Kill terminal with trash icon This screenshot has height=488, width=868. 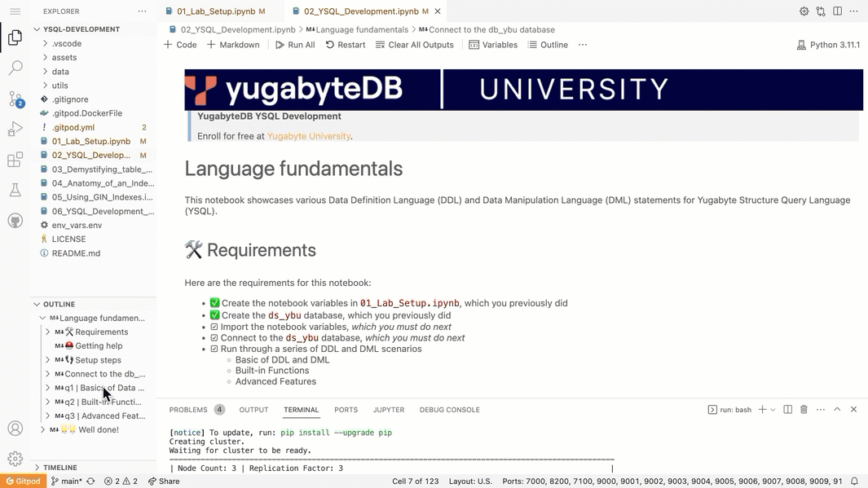click(x=804, y=410)
